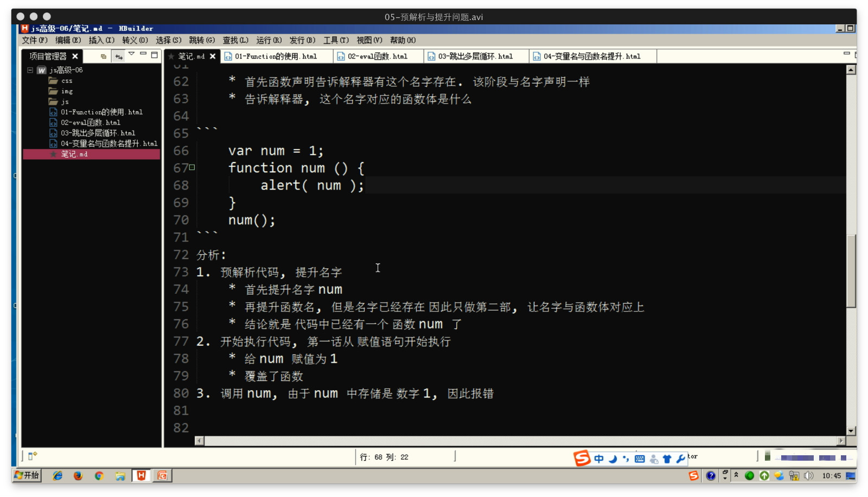Open the 查找(L) menu
The height and width of the screenshot is (497, 868).
(x=235, y=40)
